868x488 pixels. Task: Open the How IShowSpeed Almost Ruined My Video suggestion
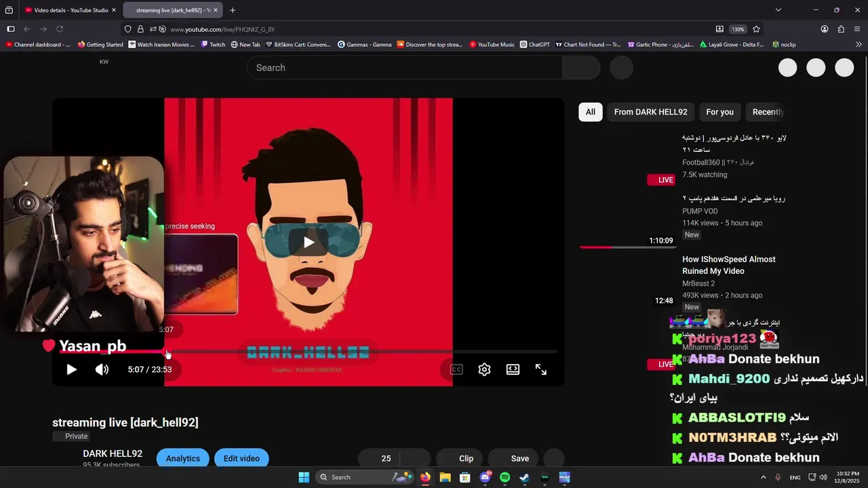[729, 265]
